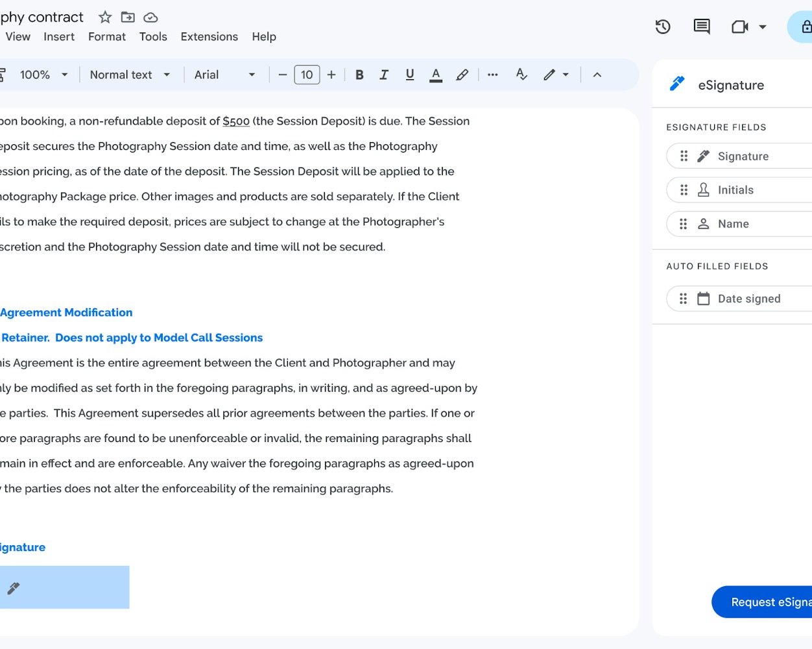Click the Date signed calendar icon

pos(703,299)
